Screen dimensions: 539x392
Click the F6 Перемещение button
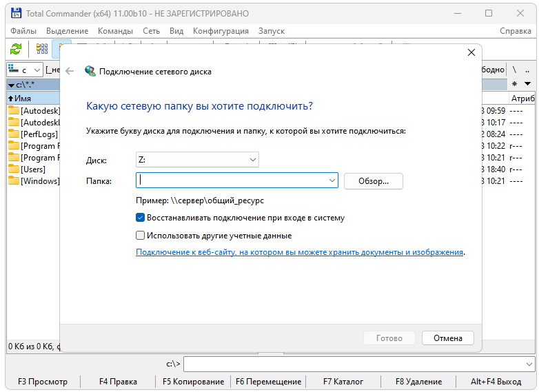click(x=269, y=382)
